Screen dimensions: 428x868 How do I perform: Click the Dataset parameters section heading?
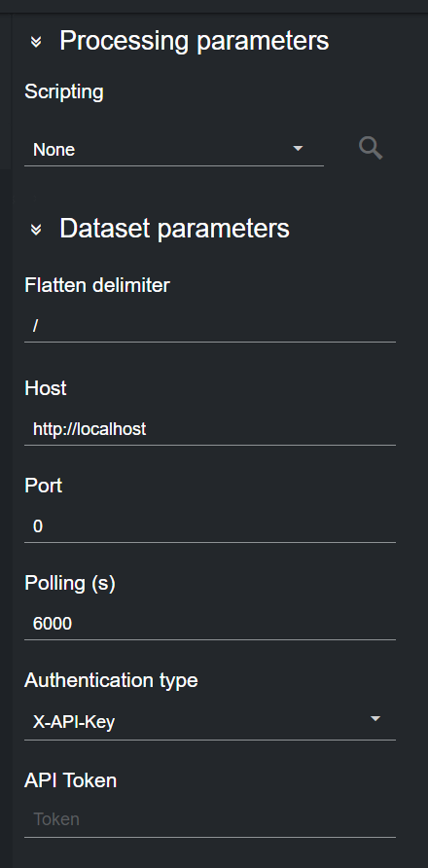174,228
